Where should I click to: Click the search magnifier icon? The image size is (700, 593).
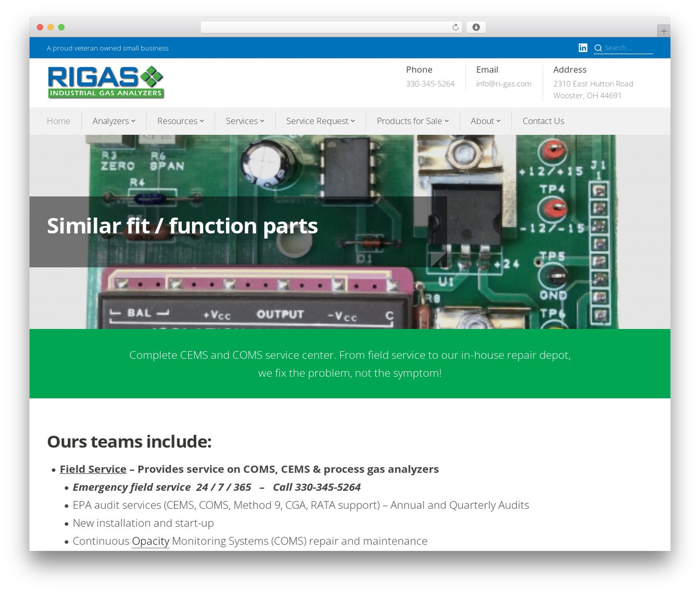click(x=598, y=48)
